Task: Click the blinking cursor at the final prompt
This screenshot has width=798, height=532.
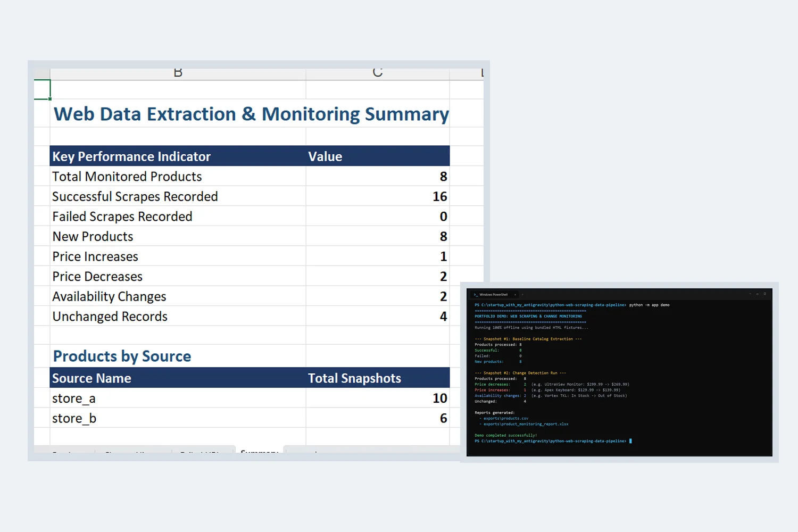Action: [630, 441]
